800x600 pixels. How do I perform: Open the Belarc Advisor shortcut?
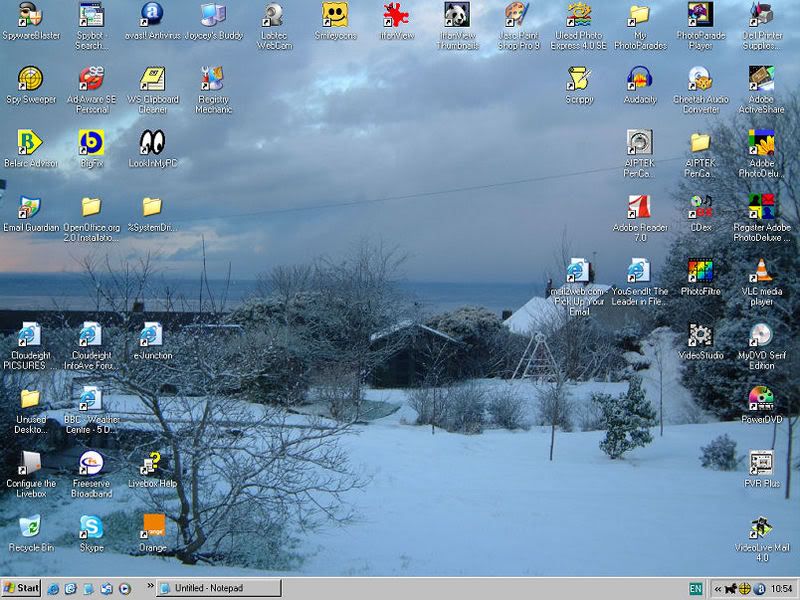(x=30, y=143)
